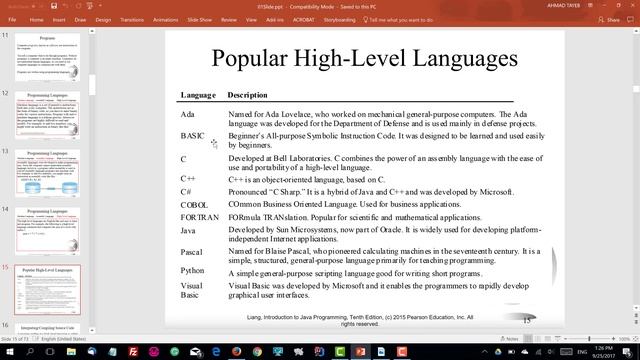Image resolution: width=640 pixels, height=360 pixels.
Task: Select slide 12 thumbnail
Action: [x=47, y=115]
